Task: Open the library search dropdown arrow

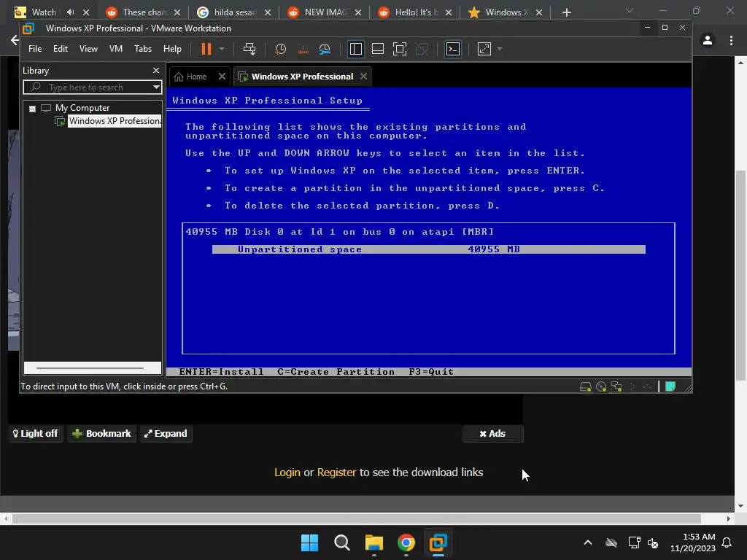Action: 156,87
